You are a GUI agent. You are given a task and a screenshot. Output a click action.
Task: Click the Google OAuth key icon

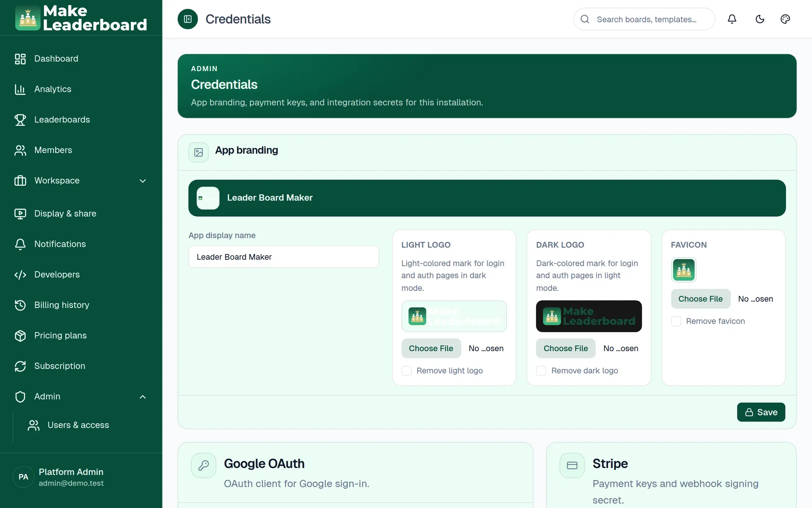(x=203, y=465)
